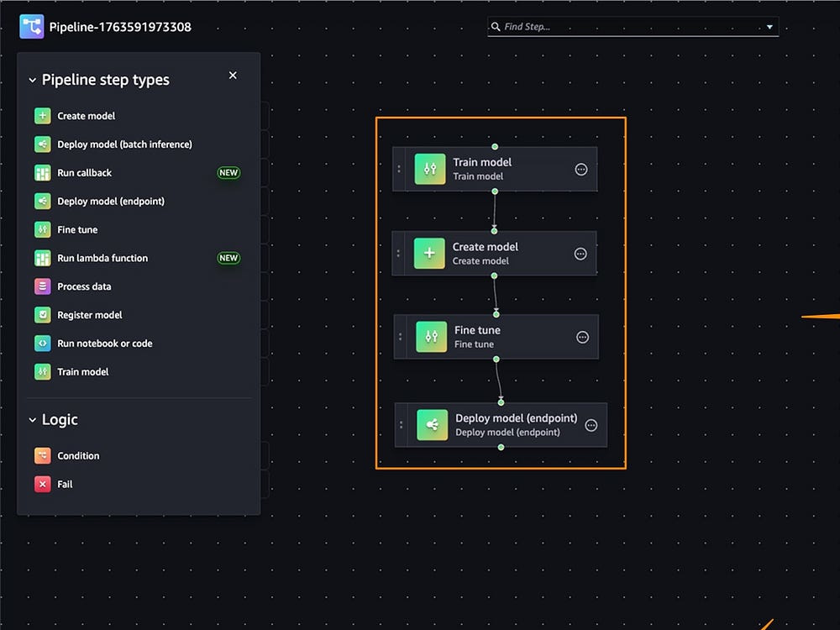Screen dimensions: 840x630
Task: Click the Create model node plus icon
Action: tap(429, 254)
